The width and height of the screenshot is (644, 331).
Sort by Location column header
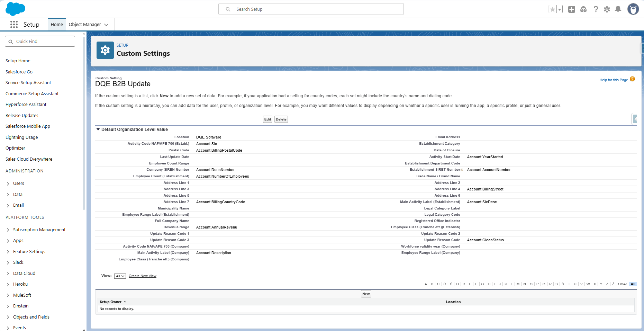click(x=453, y=302)
